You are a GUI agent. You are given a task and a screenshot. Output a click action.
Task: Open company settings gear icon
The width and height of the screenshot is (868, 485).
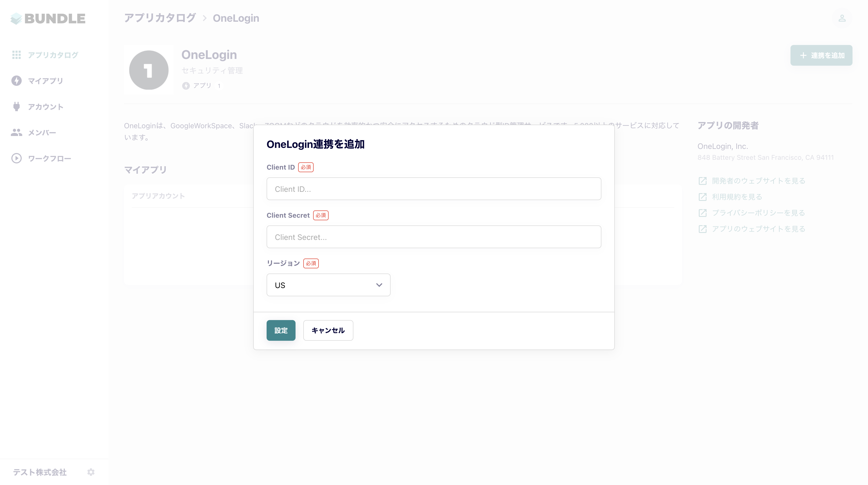(91, 472)
